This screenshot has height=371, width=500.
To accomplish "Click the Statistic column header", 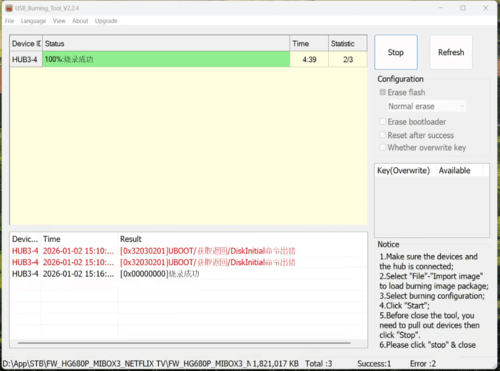I will coord(348,44).
